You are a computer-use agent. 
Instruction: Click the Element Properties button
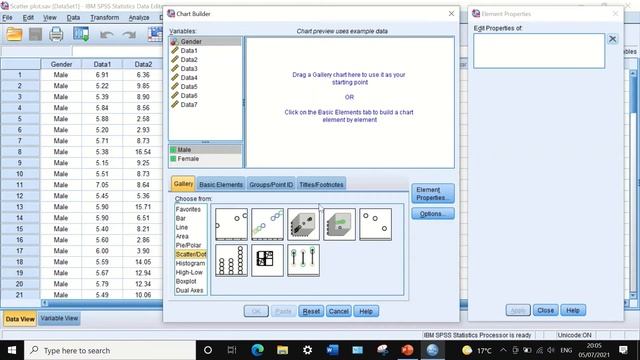click(x=433, y=193)
